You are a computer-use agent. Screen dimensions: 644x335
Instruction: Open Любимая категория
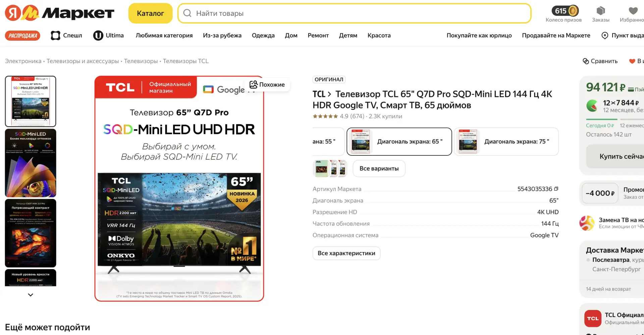point(164,36)
